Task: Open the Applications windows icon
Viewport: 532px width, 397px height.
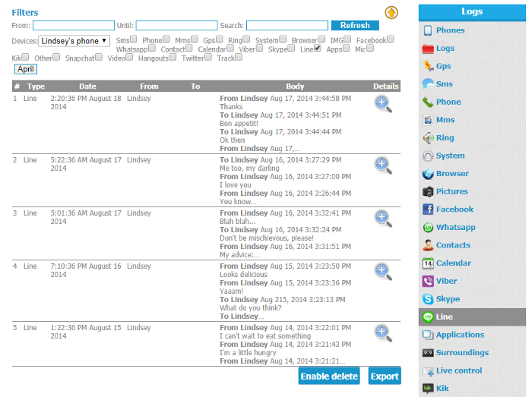Action: click(x=428, y=335)
